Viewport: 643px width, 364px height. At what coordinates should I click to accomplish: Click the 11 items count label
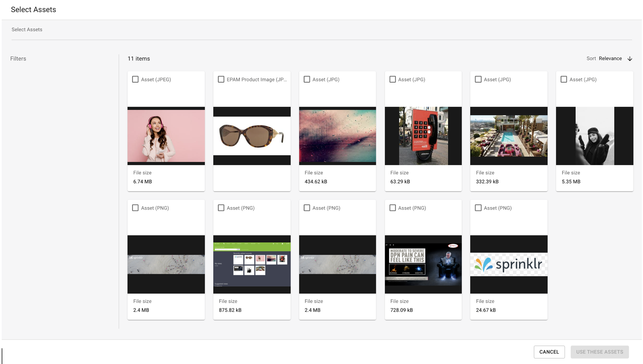[x=139, y=58]
